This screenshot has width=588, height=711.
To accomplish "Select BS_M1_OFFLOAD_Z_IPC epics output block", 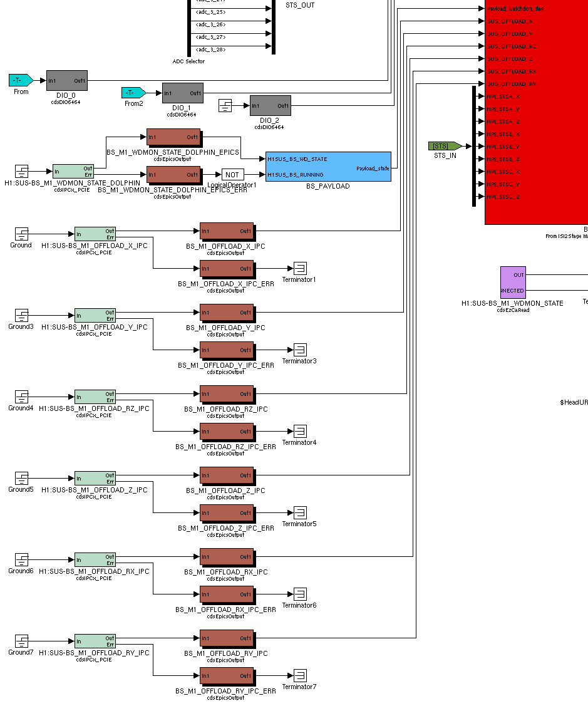I will [x=227, y=476].
